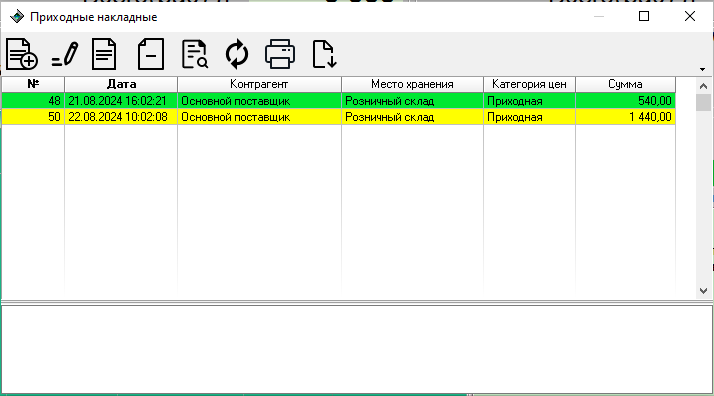Click the 1 440,00 sum cell

coord(625,117)
